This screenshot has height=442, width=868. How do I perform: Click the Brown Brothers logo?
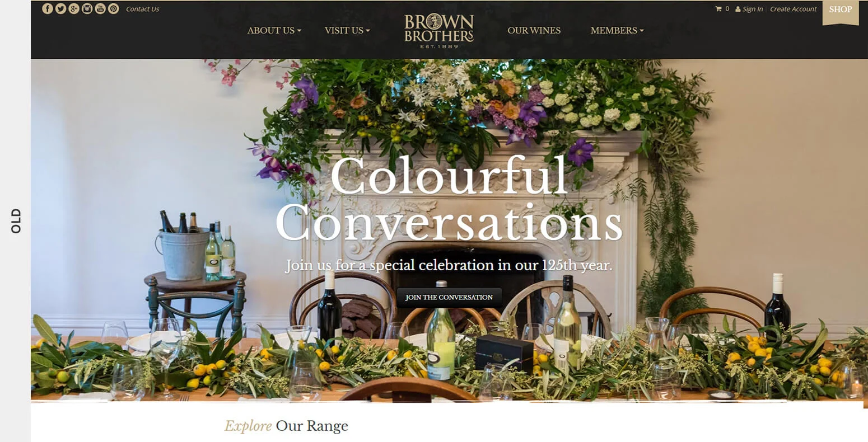tap(439, 31)
